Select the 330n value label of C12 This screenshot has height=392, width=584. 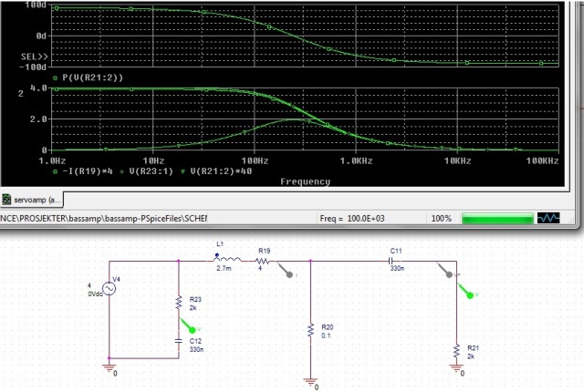(x=196, y=349)
